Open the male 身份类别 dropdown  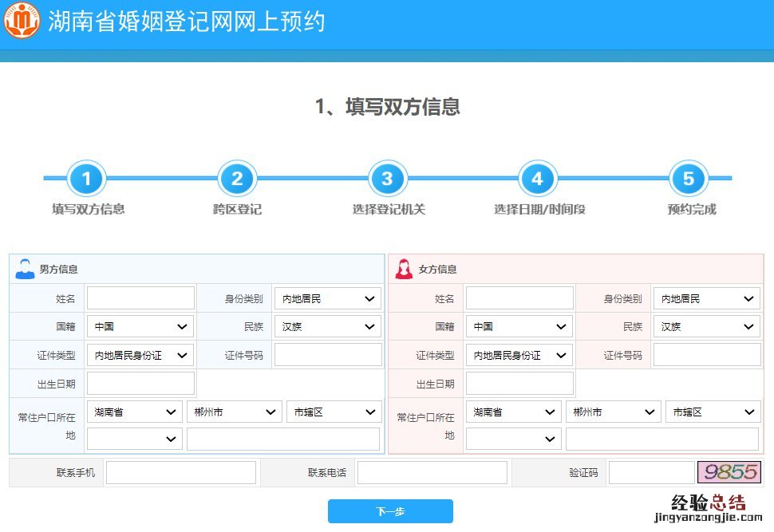click(x=327, y=298)
